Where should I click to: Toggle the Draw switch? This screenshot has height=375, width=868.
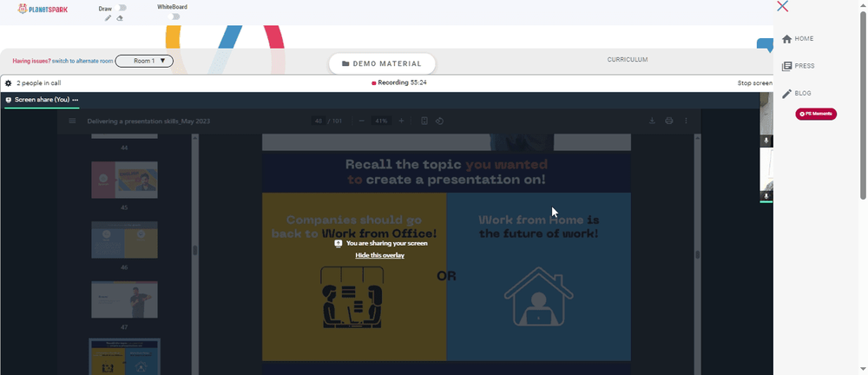[x=122, y=8]
